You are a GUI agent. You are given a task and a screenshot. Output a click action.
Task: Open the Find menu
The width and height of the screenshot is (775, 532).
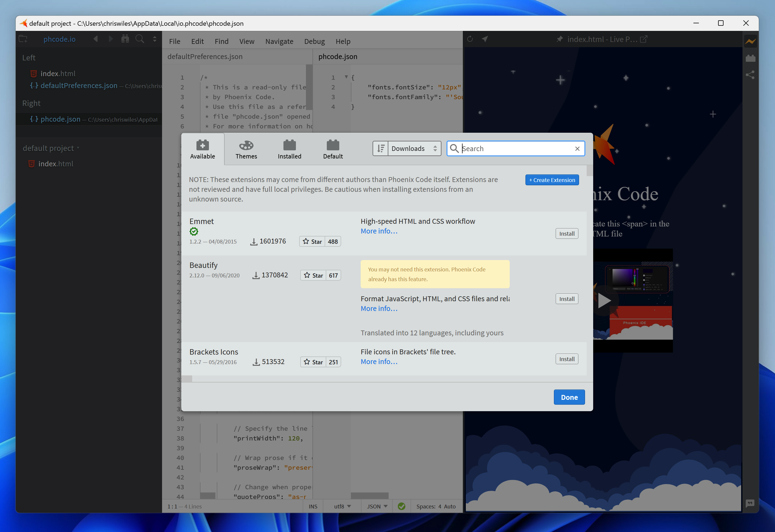point(221,41)
